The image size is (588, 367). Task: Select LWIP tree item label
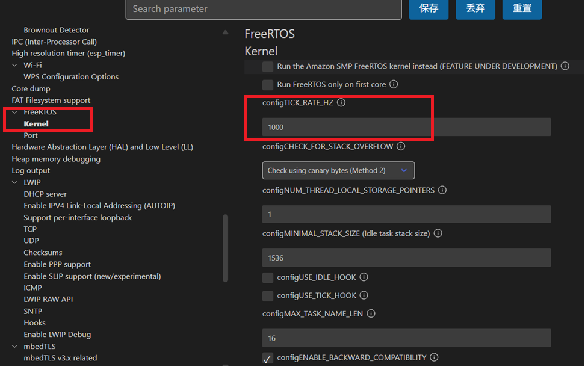pos(32,182)
